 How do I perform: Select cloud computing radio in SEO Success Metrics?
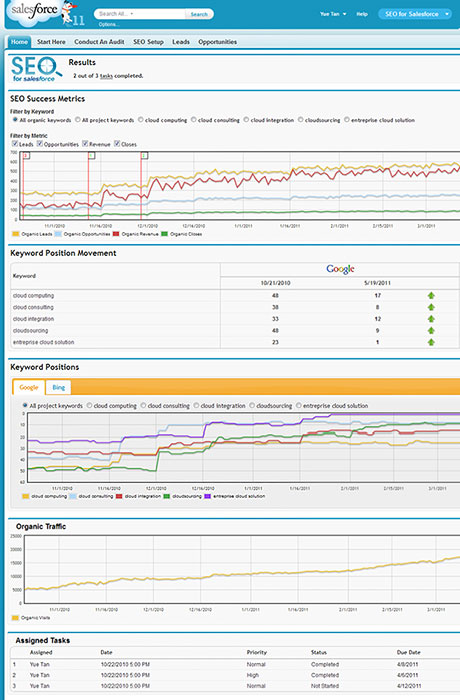[x=141, y=120]
